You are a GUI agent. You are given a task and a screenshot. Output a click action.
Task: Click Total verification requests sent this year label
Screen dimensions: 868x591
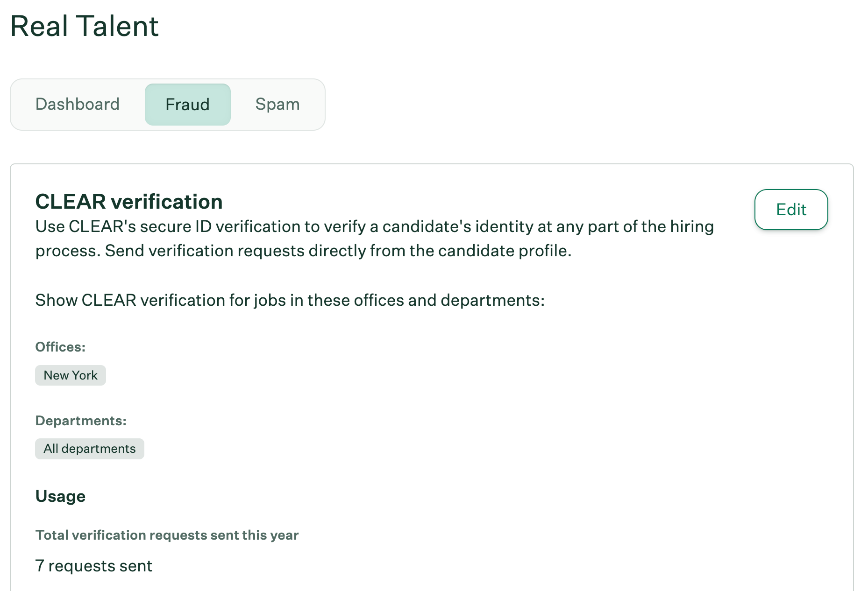[x=167, y=535]
